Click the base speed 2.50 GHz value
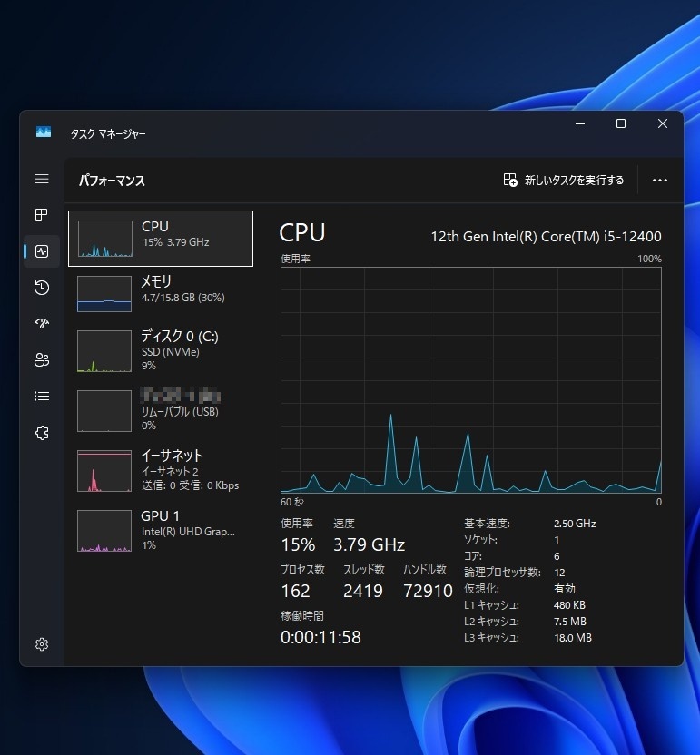Image resolution: width=700 pixels, height=755 pixels. 575,524
